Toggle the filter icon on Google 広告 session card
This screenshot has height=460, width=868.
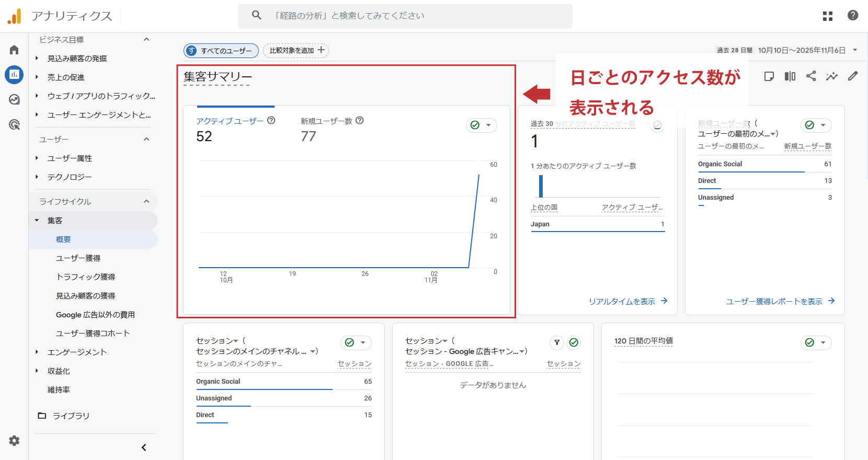[557, 342]
